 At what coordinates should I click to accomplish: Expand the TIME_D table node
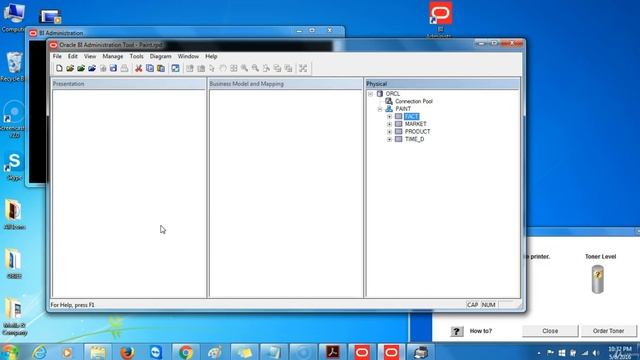(389, 139)
